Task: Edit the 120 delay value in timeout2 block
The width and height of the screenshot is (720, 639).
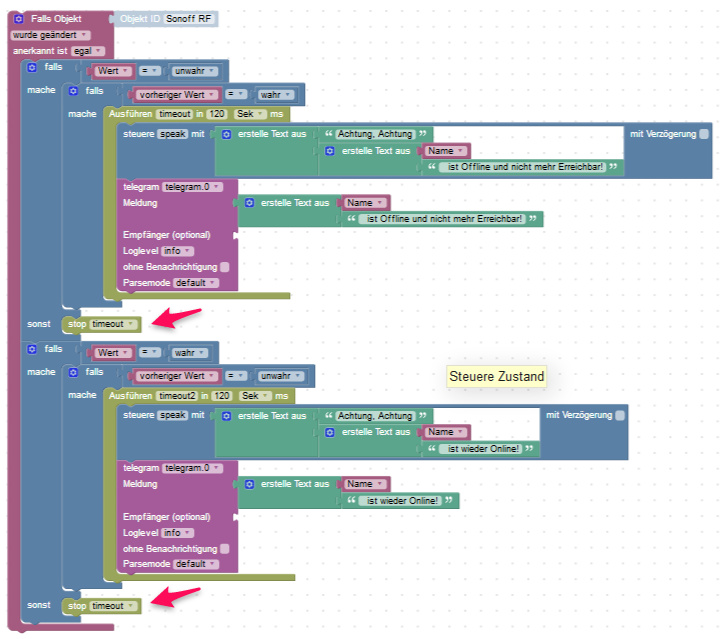Action: pos(222,396)
